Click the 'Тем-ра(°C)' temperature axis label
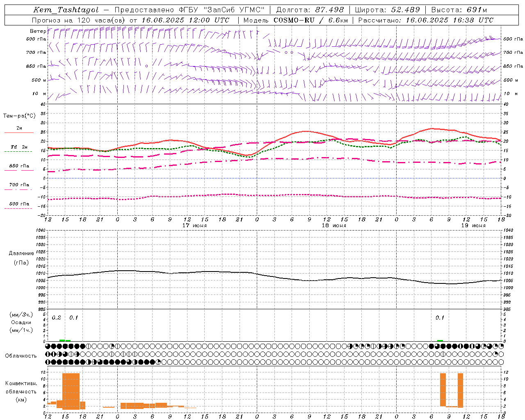This screenshot has width=525, height=420. click(x=19, y=116)
